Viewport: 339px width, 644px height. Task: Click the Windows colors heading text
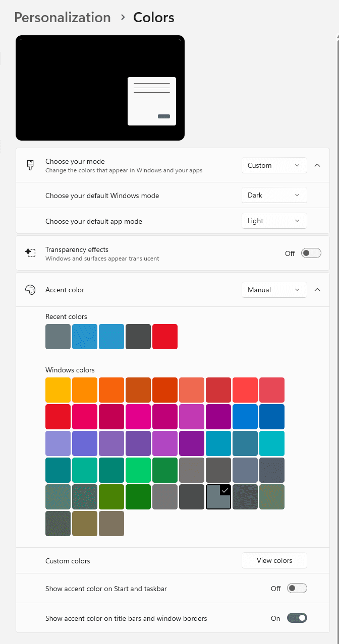[70, 370]
